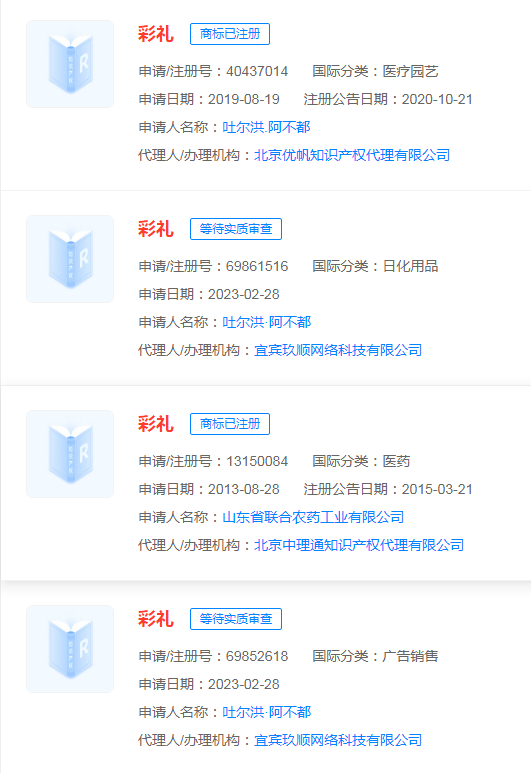Select registration number 69861516 text

pos(257,266)
